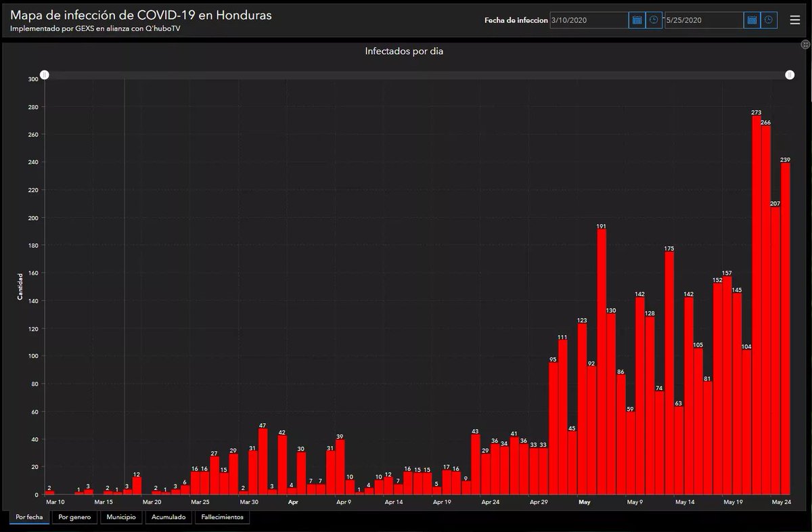Select the bar labeled 266
The image size is (812, 532).
(766, 310)
